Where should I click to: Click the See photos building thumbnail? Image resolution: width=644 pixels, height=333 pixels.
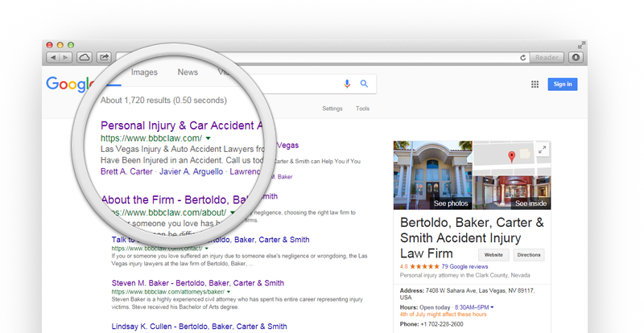click(433, 175)
